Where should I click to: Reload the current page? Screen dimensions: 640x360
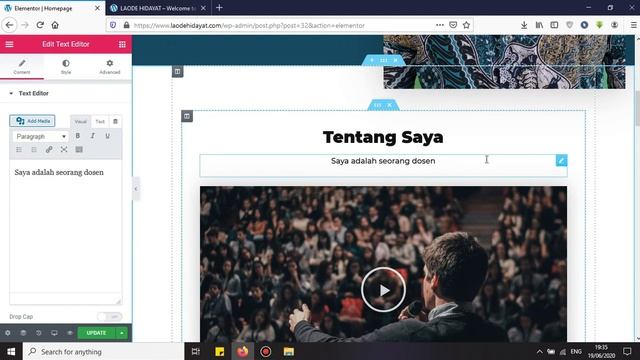coord(40,25)
